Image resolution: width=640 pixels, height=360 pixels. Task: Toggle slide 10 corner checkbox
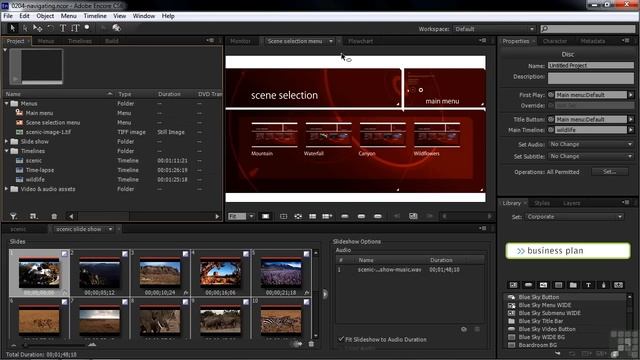307,302
